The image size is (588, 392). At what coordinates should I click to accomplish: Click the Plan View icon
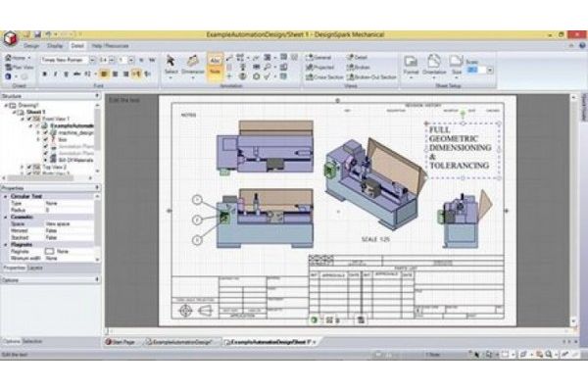point(20,68)
